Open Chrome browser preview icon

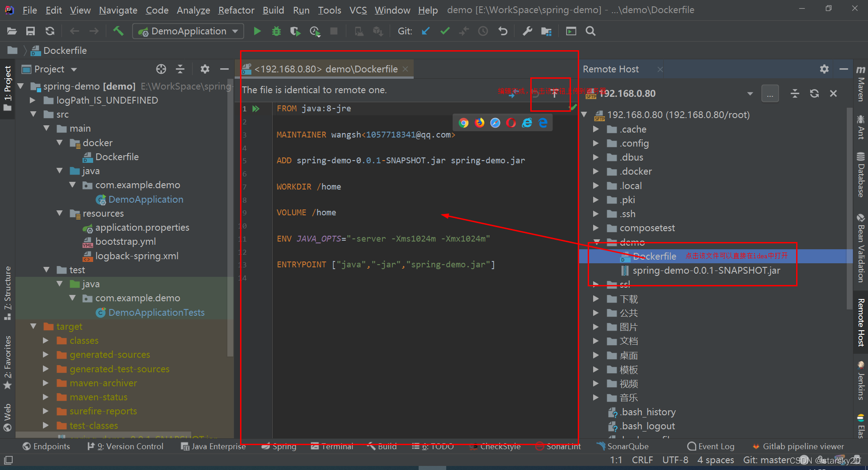click(463, 123)
